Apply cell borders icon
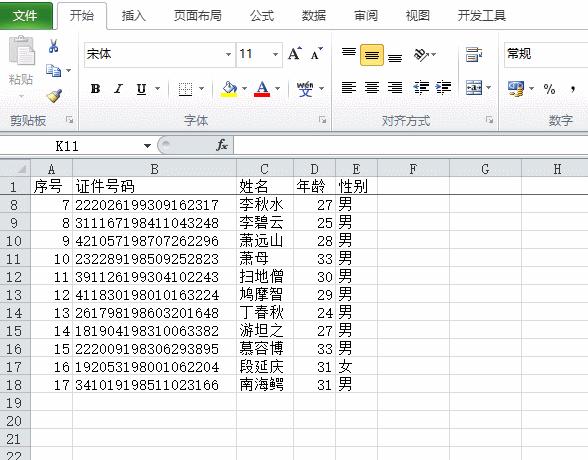This screenshot has height=460, width=588. coord(185,89)
